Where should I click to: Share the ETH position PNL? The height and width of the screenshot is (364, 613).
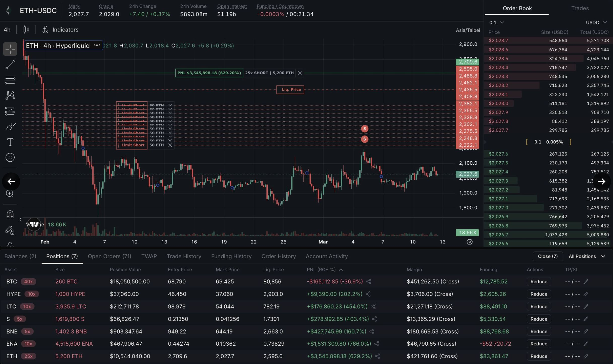[377, 356]
